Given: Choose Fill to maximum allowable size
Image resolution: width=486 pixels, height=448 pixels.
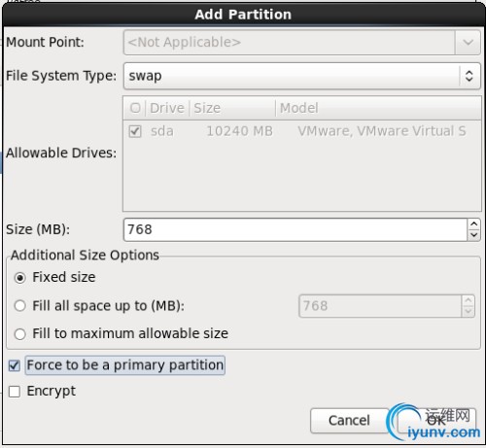Looking at the screenshot, I should click(19, 334).
